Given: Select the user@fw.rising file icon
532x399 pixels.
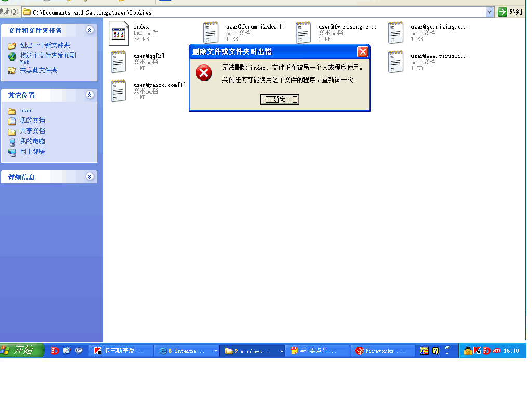Looking at the screenshot, I should pos(303,33).
